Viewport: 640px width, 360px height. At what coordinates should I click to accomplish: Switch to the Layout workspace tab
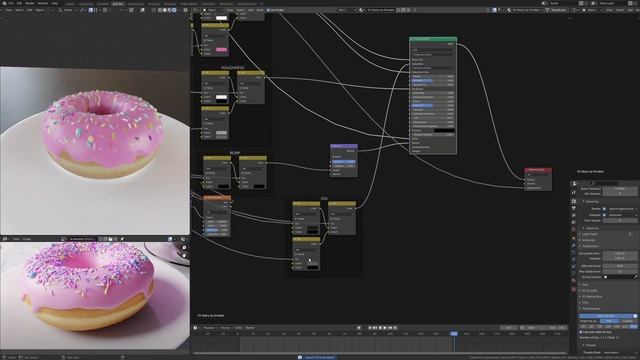click(x=70, y=4)
